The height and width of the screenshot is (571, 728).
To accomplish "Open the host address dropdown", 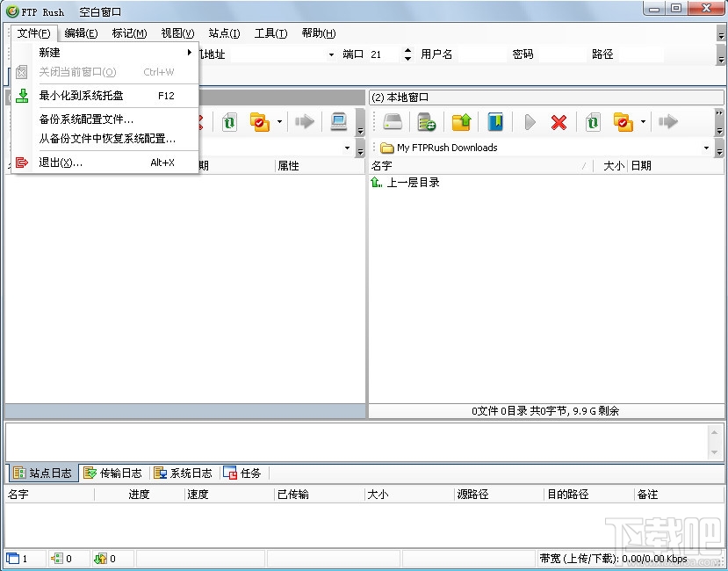I will point(331,54).
